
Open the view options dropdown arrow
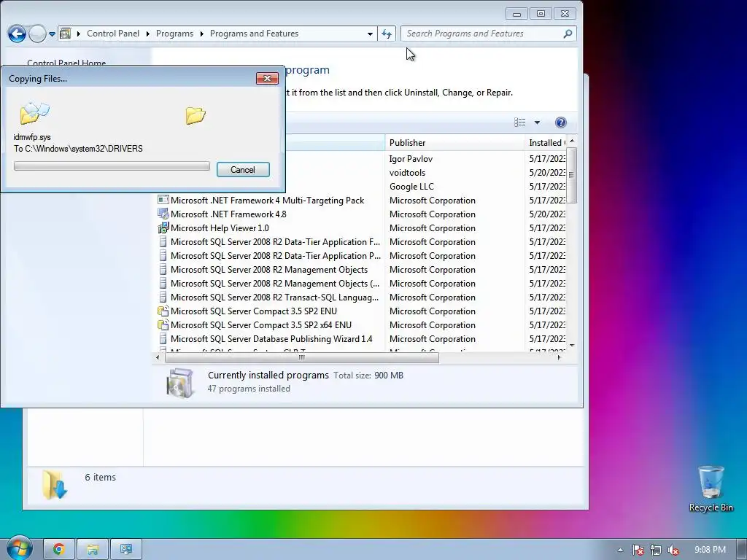(x=537, y=122)
